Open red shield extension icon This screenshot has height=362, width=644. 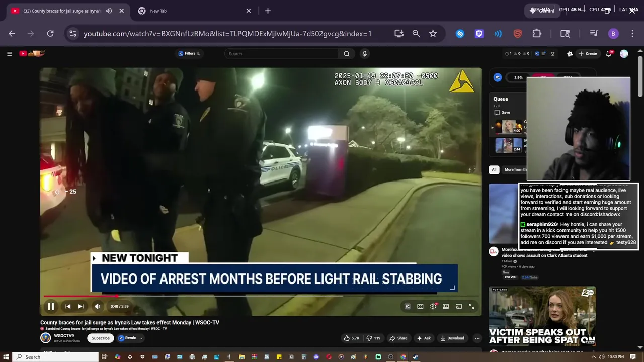tap(518, 34)
